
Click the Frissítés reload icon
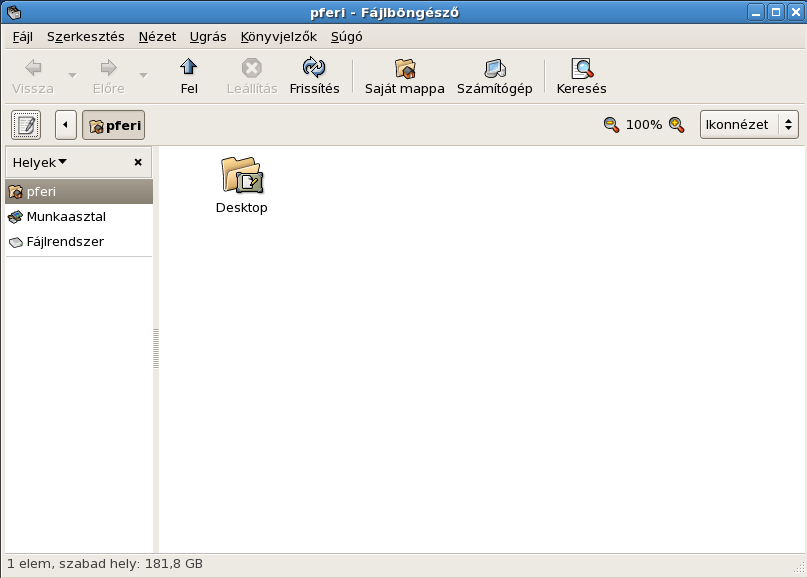[x=314, y=68]
